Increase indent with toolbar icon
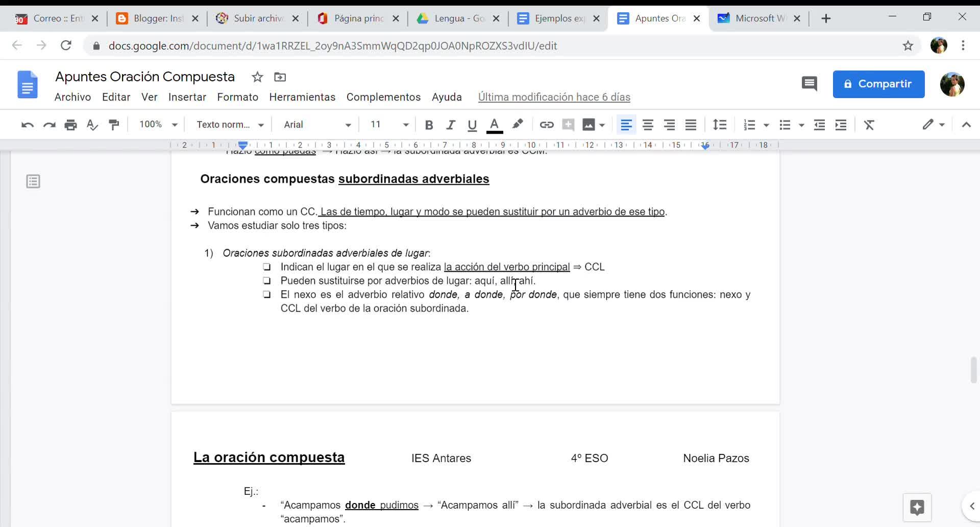 pyautogui.click(x=841, y=125)
